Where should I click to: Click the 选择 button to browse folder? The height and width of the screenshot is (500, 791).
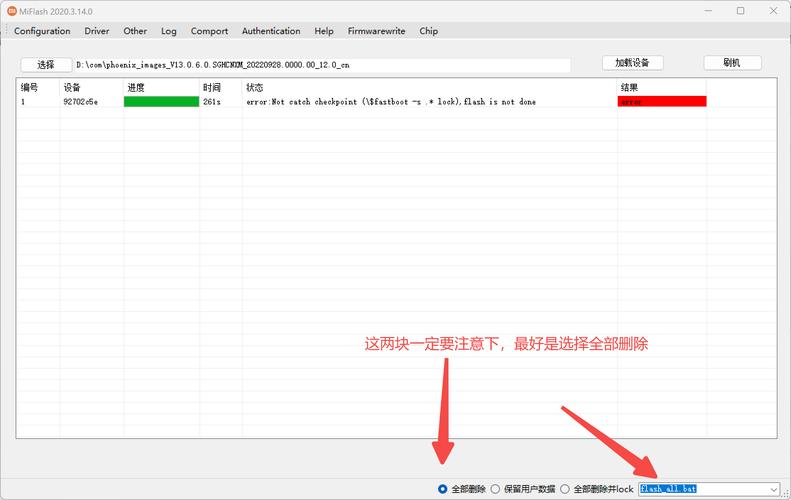coord(46,64)
